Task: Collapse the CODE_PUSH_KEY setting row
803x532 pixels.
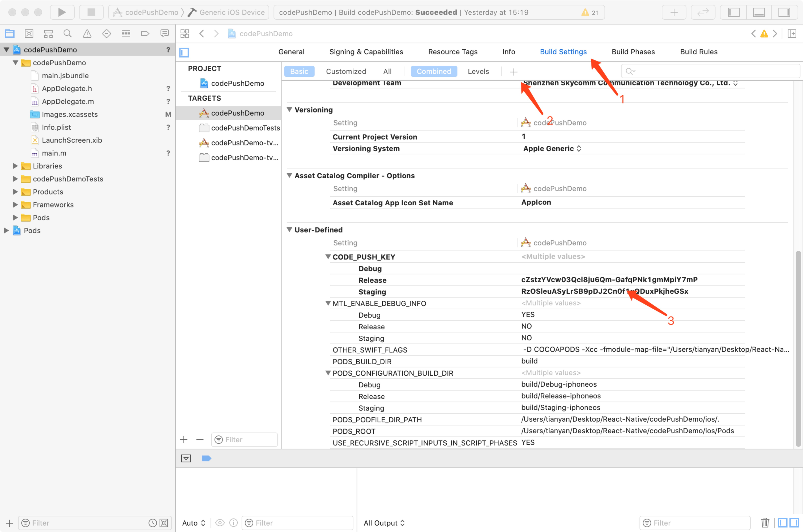Action: click(328, 257)
